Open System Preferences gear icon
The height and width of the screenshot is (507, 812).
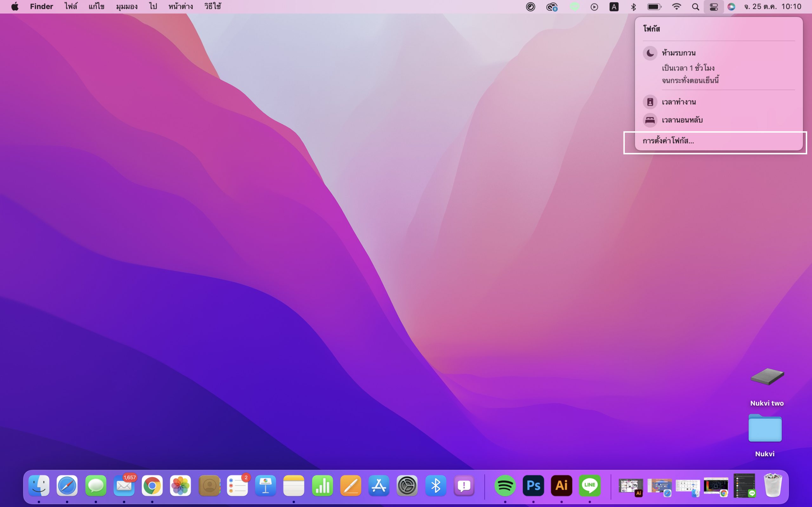(407, 485)
